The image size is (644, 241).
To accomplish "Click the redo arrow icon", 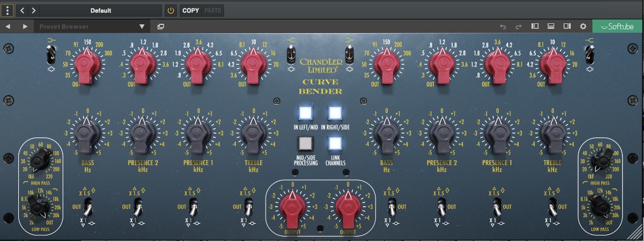I will pos(519,26).
